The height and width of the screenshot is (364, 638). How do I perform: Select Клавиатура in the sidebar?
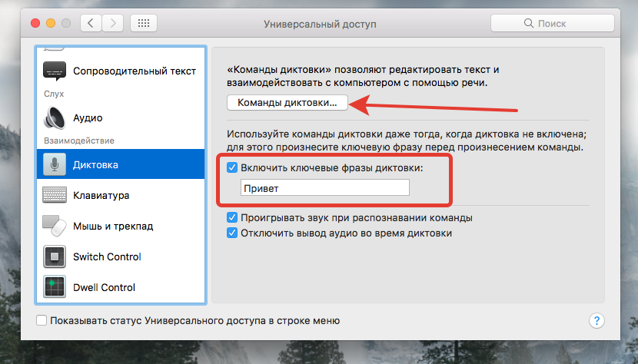101,195
